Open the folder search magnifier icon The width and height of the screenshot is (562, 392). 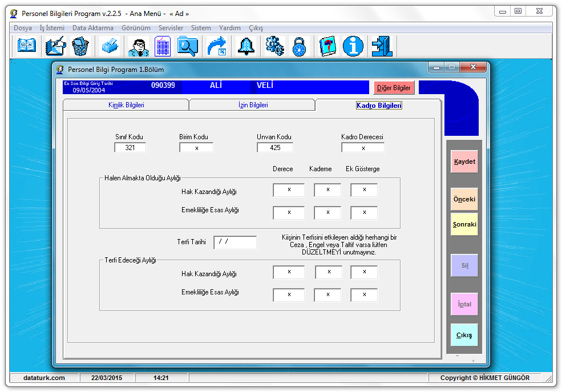click(188, 46)
